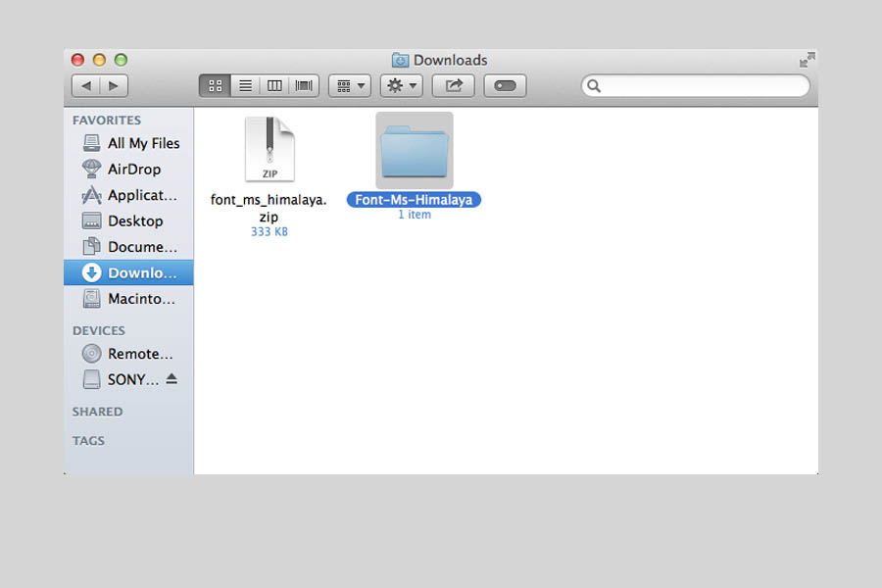Select the Font-Ms-Himalaya folder icon
This screenshot has height=588, width=882.
(415, 151)
